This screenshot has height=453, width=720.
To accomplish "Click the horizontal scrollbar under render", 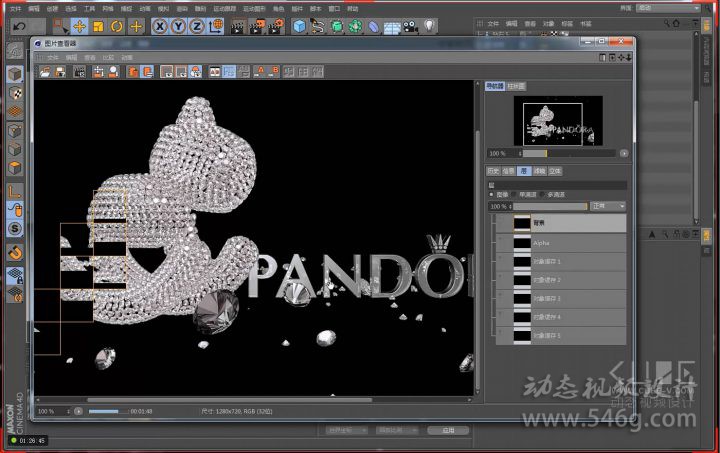I will click(230, 400).
